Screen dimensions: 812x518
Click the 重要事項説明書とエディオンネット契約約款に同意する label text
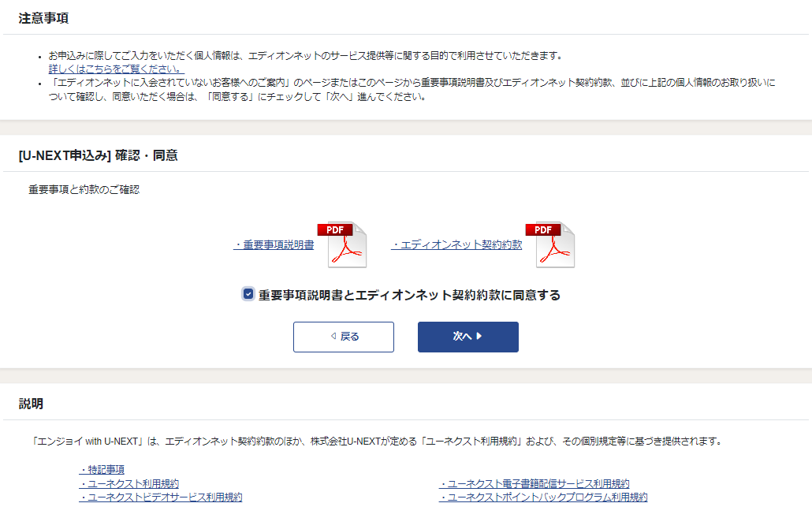(x=409, y=295)
